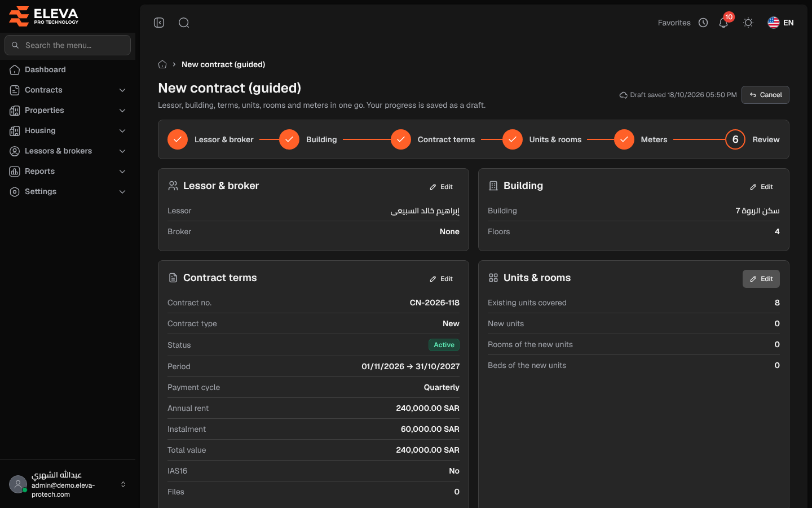Click the draft saved cloud icon
The height and width of the screenshot is (508, 812).
tap(624, 95)
